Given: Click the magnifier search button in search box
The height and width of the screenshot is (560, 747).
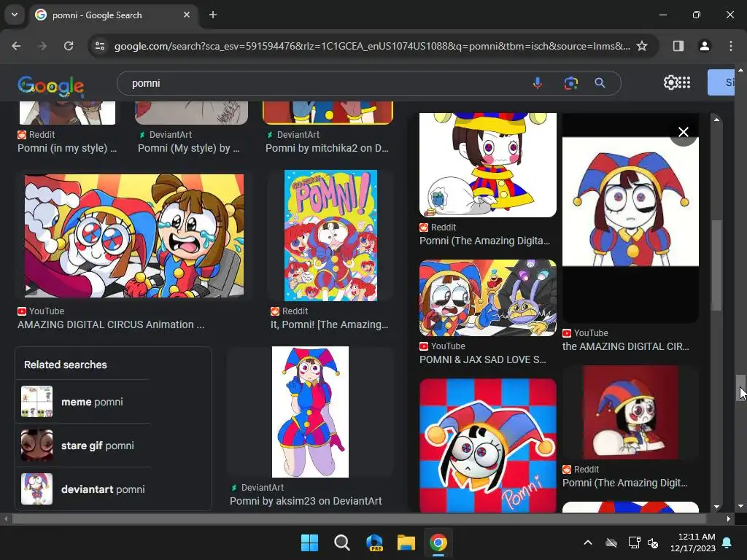Looking at the screenshot, I should [600, 83].
